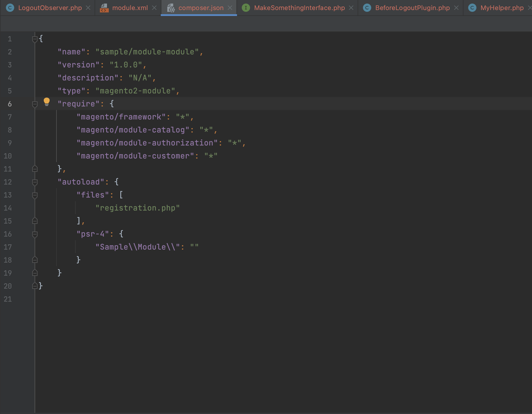Click the "files" key
This screenshot has height=414, width=532.
tap(93, 195)
